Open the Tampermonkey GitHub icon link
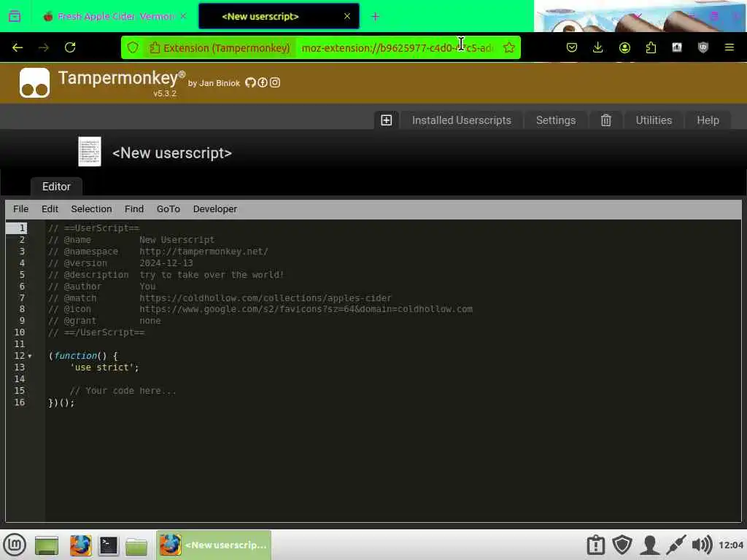 point(251,83)
